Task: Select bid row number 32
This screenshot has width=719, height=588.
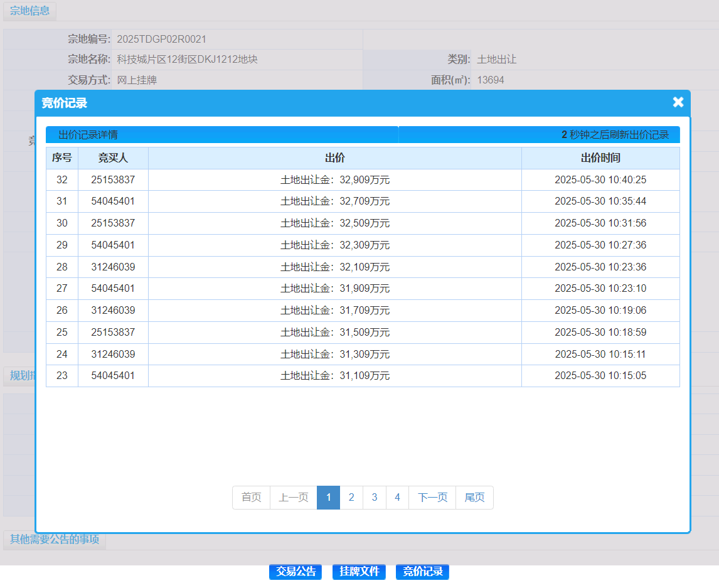Action: [62, 180]
